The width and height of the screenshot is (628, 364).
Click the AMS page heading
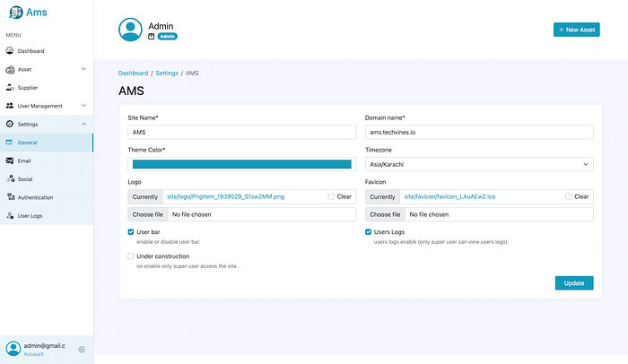pos(131,91)
